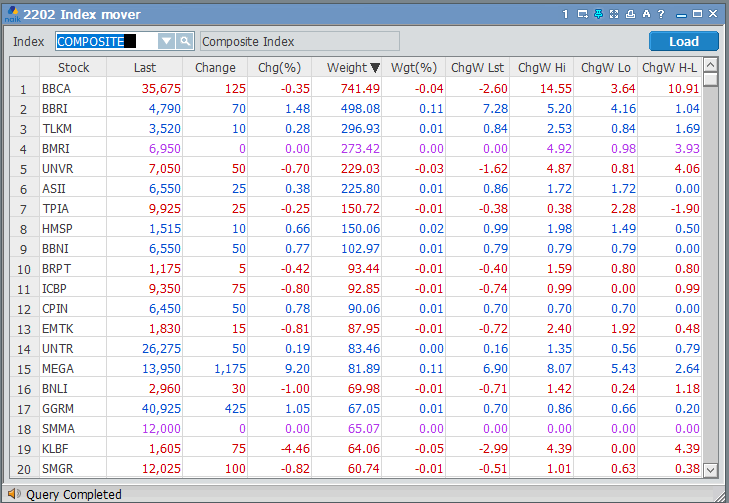Click the speaker icon in status bar
The height and width of the screenshot is (503, 729).
point(13,494)
